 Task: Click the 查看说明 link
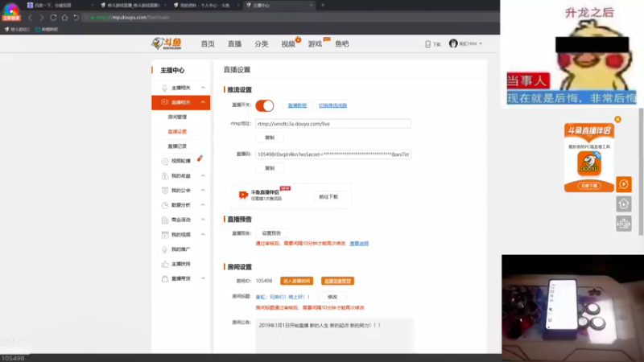pyautogui.click(x=359, y=244)
